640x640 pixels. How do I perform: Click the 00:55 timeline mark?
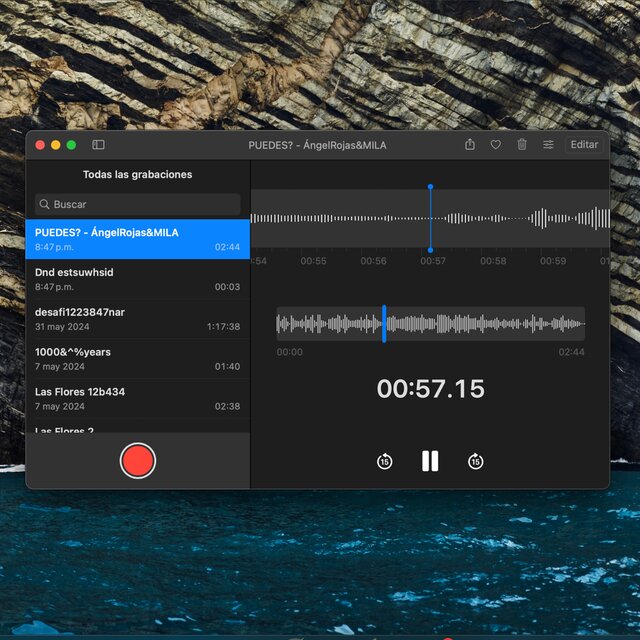pos(313,261)
